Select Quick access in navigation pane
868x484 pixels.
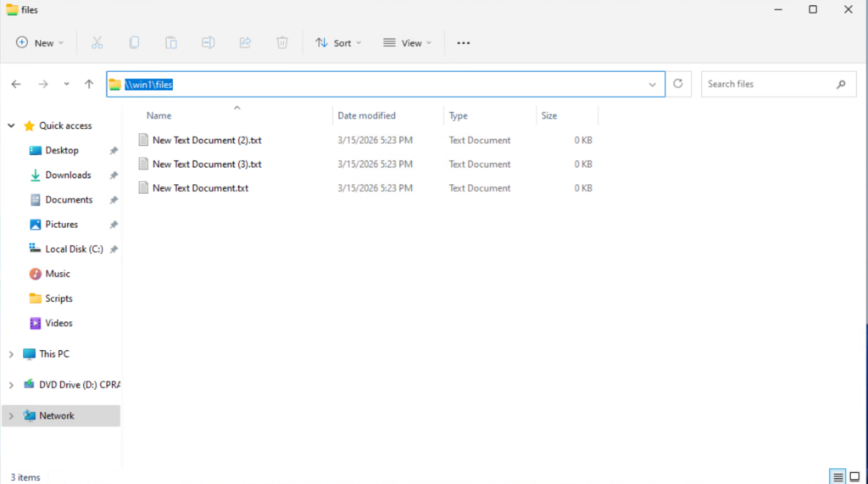click(x=65, y=125)
